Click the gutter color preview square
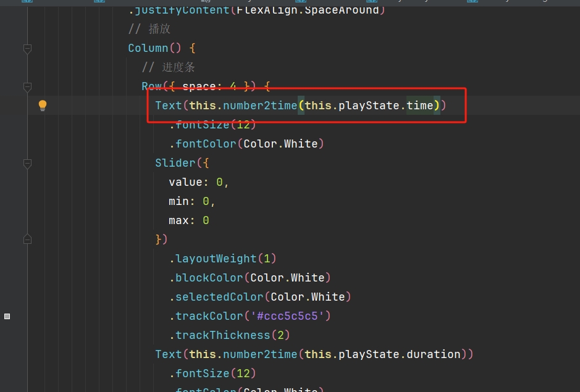 coord(7,316)
